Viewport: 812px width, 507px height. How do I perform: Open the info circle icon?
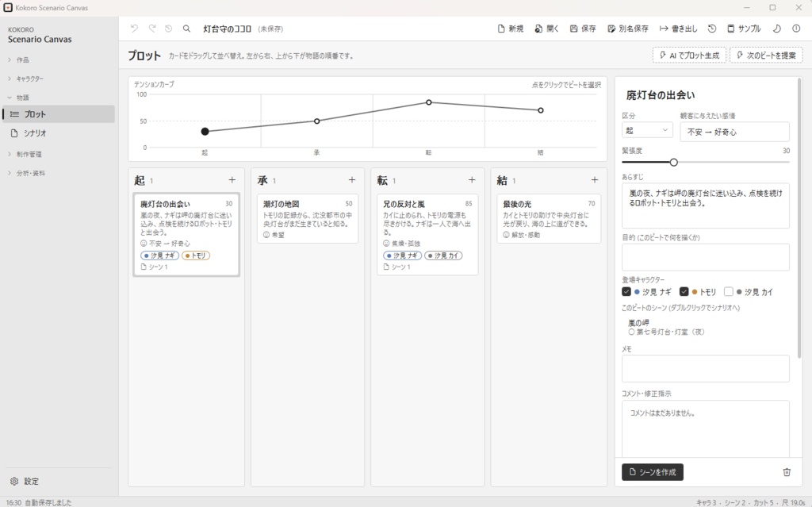click(x=796, y=29)
